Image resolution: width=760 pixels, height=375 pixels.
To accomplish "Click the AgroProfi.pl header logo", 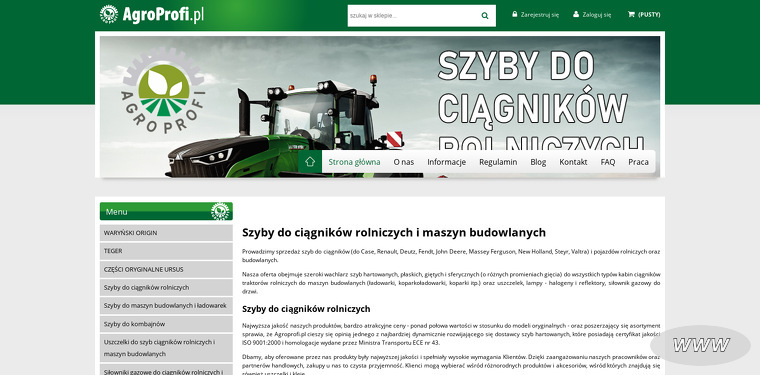I will coord(152,15).
